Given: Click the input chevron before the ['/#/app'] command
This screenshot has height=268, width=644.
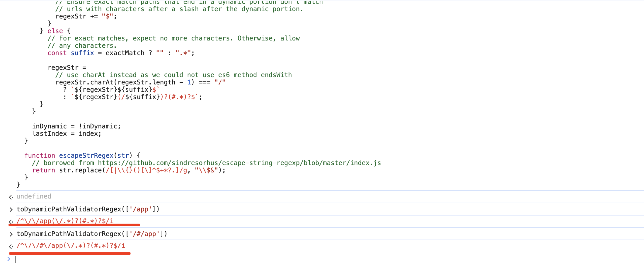Looking at the screenshot, I should pyautogui.click(x=11, y=234).
